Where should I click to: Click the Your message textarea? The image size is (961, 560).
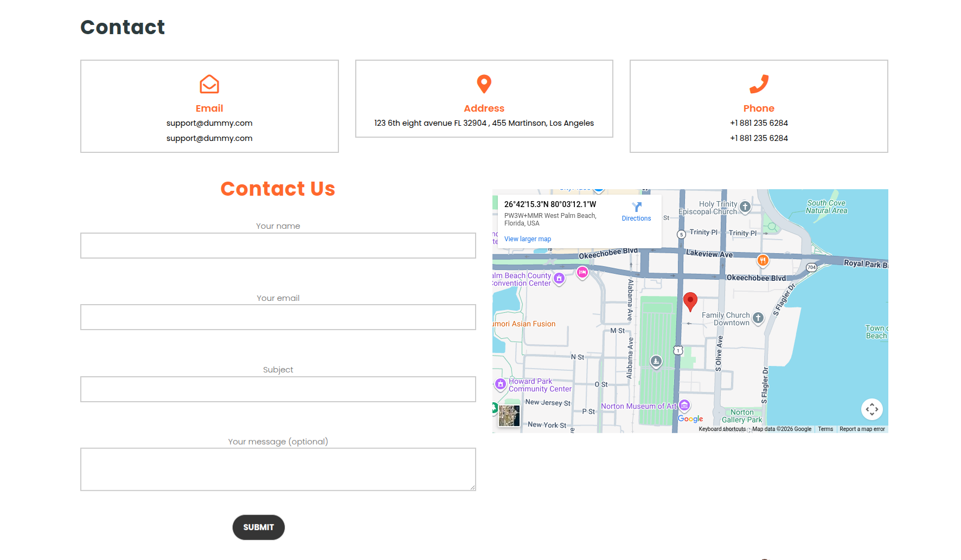pos(278,469)
